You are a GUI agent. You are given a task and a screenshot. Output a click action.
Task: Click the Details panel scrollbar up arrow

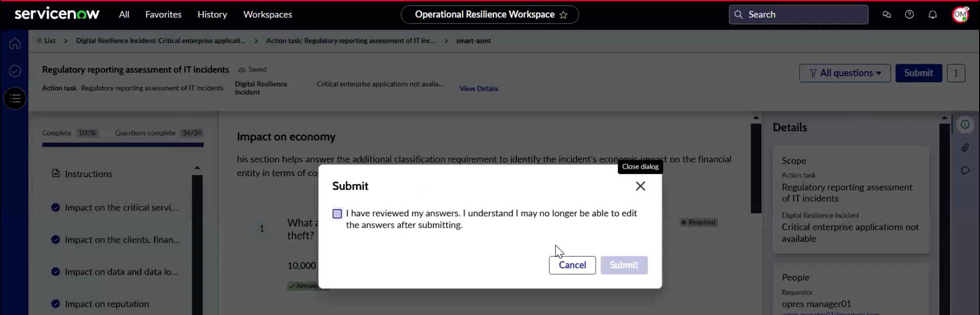(944, 118)
